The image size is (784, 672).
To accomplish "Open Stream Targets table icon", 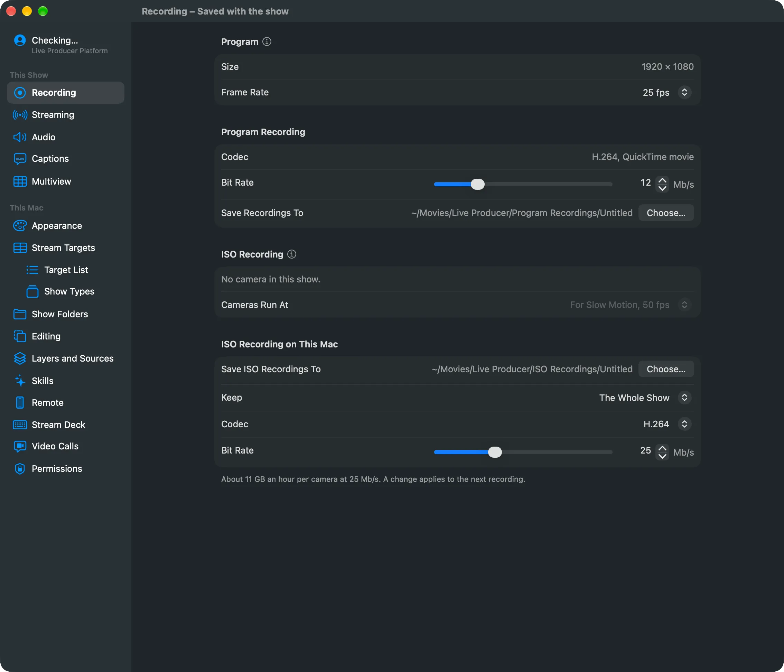I will pos(20,248).
